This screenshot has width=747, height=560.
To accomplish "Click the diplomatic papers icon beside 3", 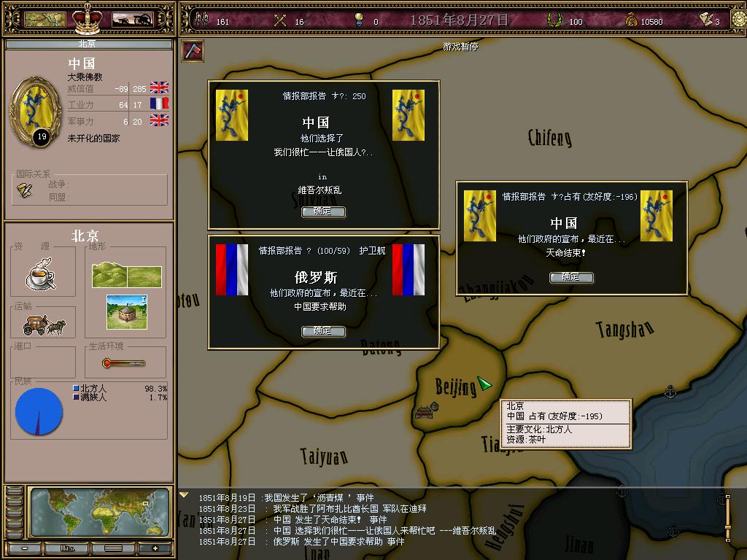I will 706,19.
